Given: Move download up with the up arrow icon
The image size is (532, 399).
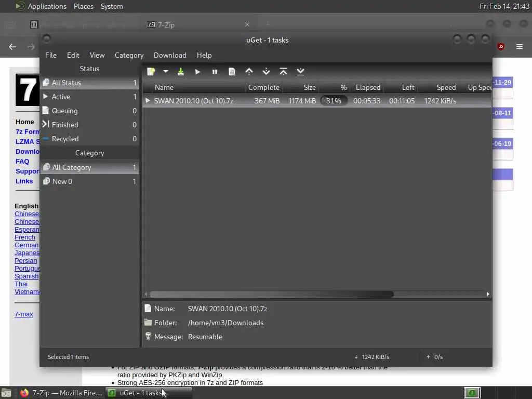Looking at the screenshot, I should click(x=249, y=72).
